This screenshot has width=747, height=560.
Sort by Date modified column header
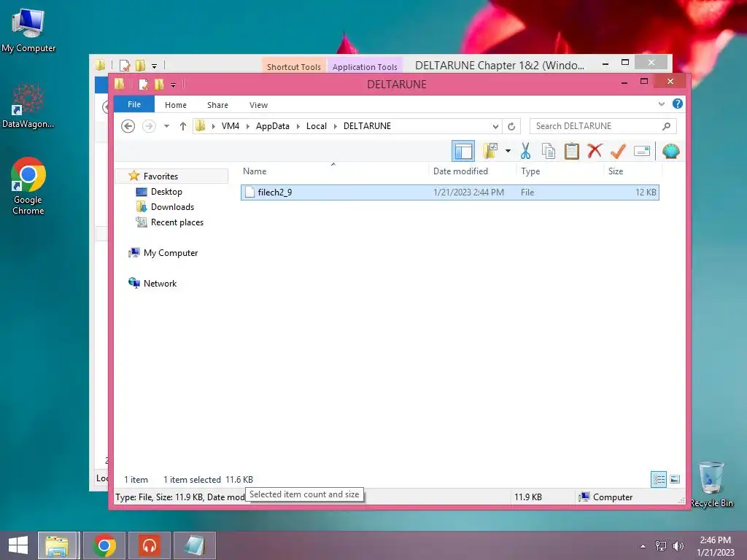472,171
